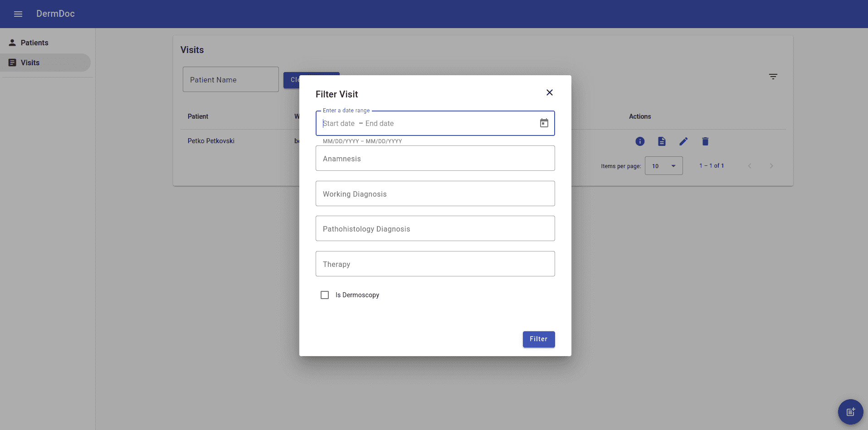Click the Working Diagnosis field
868x430 pixels.
click(435, 194)
